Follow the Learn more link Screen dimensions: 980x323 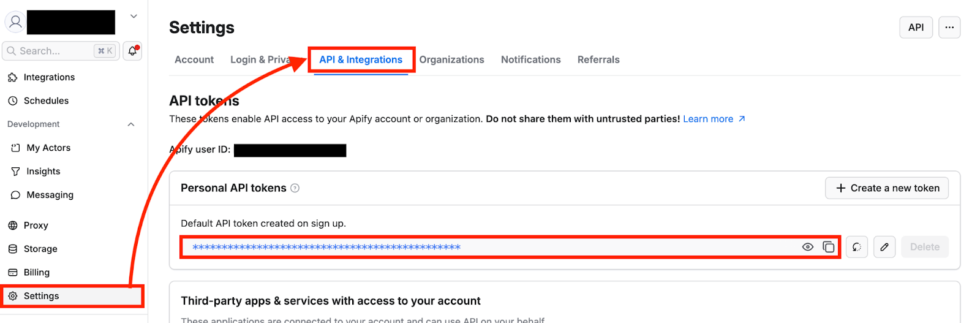click(714, 119)
